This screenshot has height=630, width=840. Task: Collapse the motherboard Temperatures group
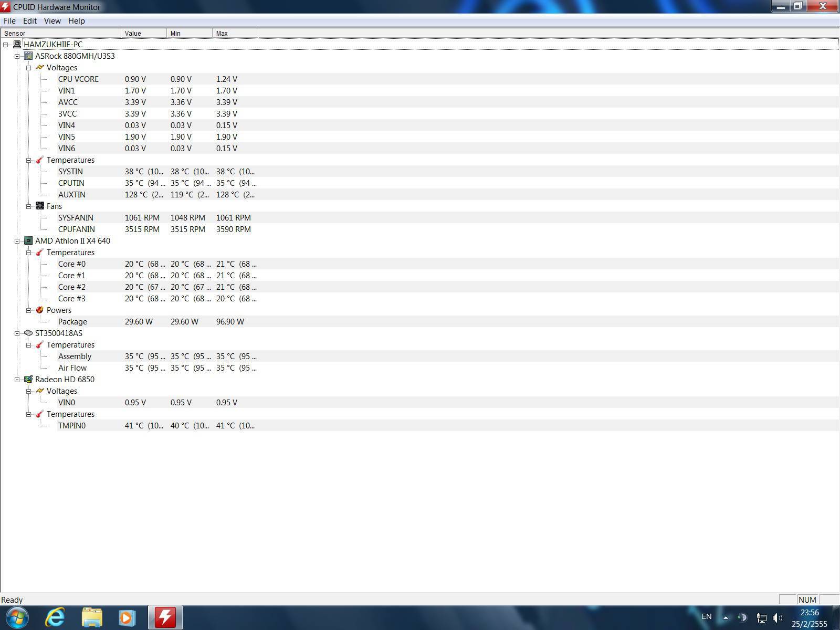click(29, 160)
